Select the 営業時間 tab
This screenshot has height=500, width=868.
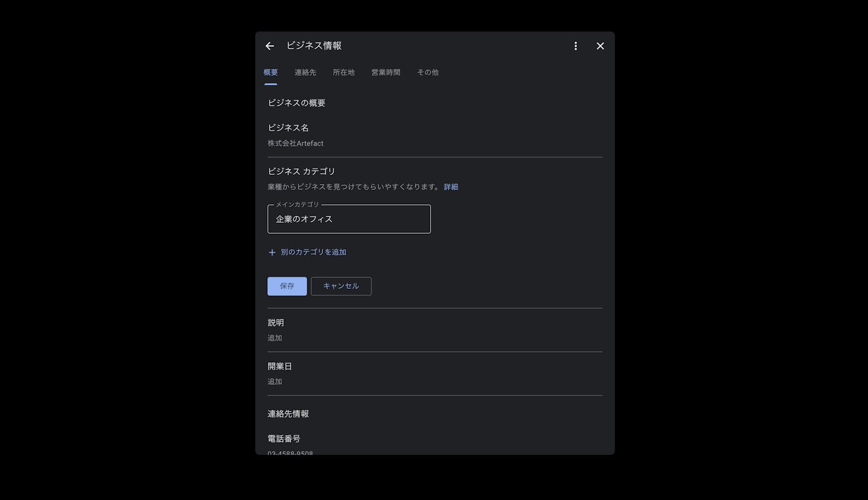tap(386, 72)
